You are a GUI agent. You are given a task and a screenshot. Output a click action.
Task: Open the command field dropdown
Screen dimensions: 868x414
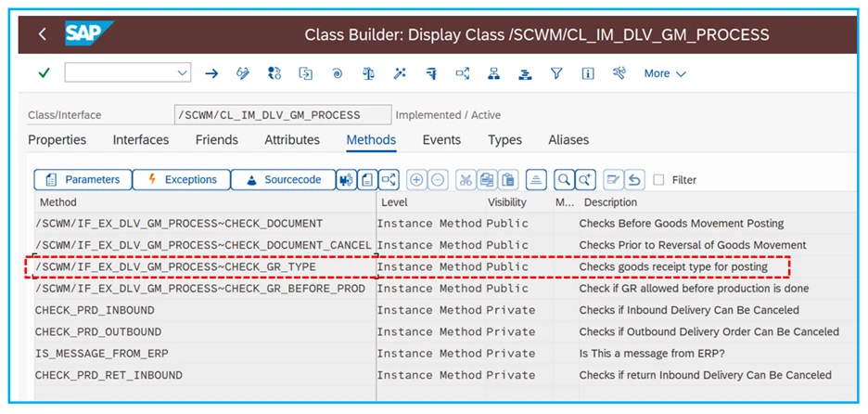point(181,73)
